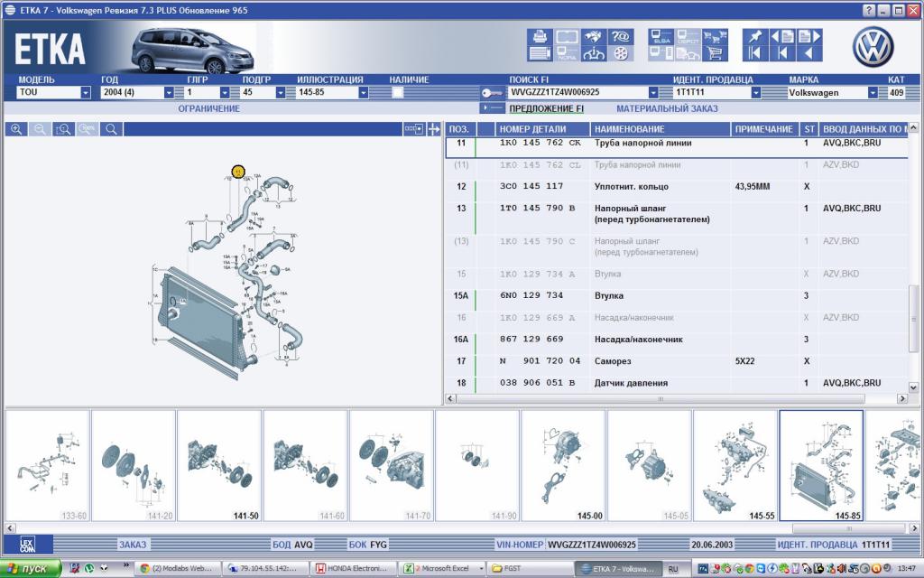This screenshot has height=578, width=924.
Task: Click the multiple shopping carts icon
Action: (x=715, y=37)
